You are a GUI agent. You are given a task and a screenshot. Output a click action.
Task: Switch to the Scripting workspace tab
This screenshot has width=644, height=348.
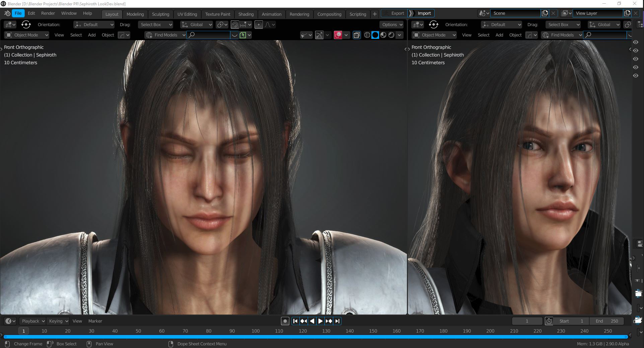358,14
